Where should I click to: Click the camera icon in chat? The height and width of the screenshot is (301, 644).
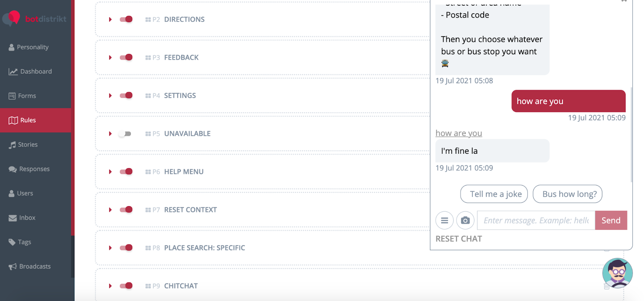coord(465,221)
